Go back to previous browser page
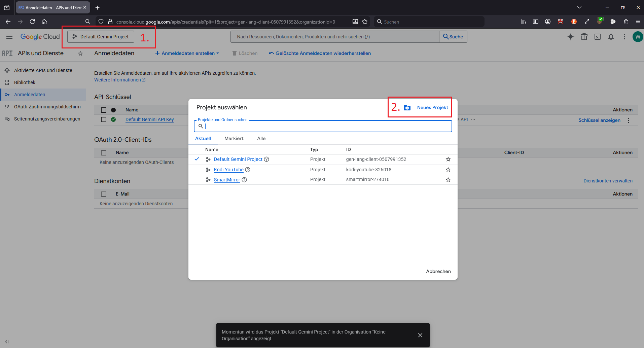 click(x=8, y=22)
